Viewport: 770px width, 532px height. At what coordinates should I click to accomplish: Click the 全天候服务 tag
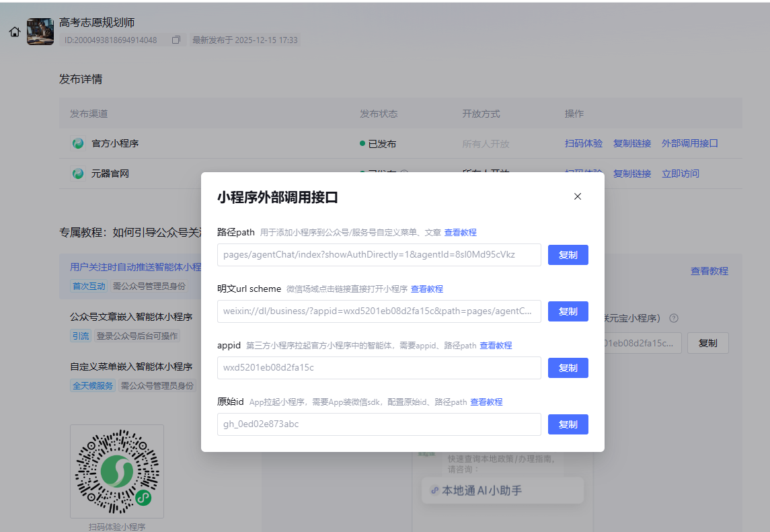tap(93, 385)
